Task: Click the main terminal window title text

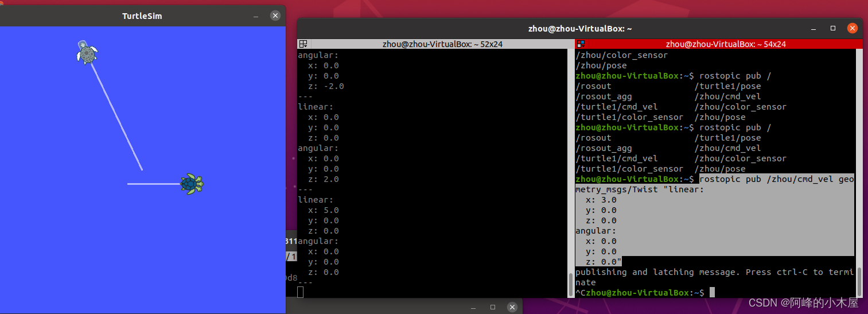Action: [580, 28]
